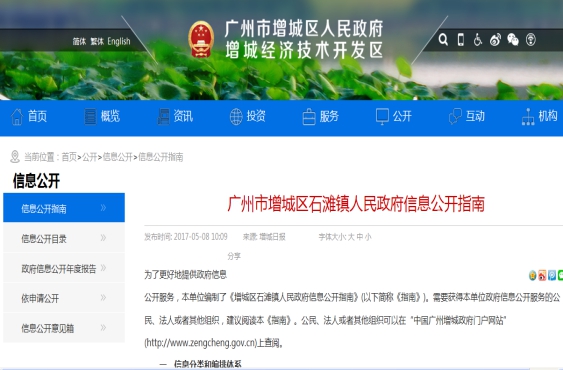Share via the green WeChat icon
Image resolution: width=563 pixels, height=370 pixels.
[x=560, y=276]
